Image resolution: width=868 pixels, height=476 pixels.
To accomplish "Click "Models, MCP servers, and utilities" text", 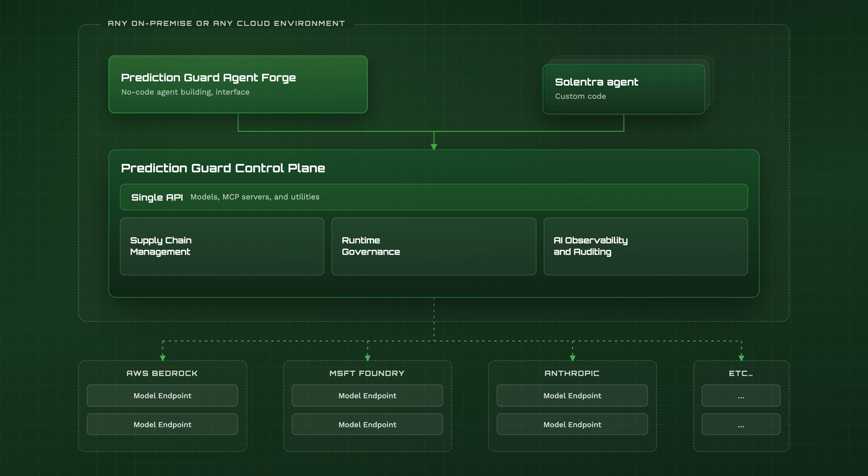I will tap(255, 197).
